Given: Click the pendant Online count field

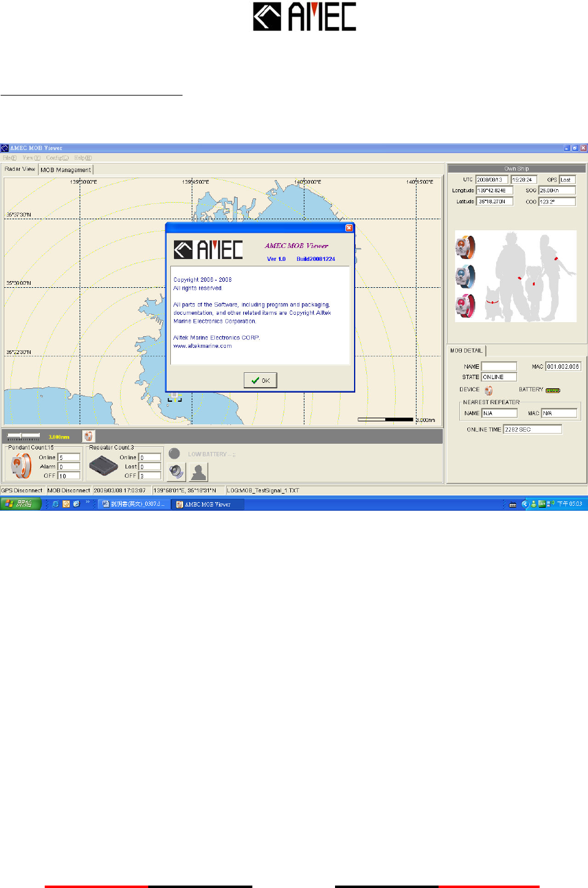Looking at the screenshot, I should [69, 457].
